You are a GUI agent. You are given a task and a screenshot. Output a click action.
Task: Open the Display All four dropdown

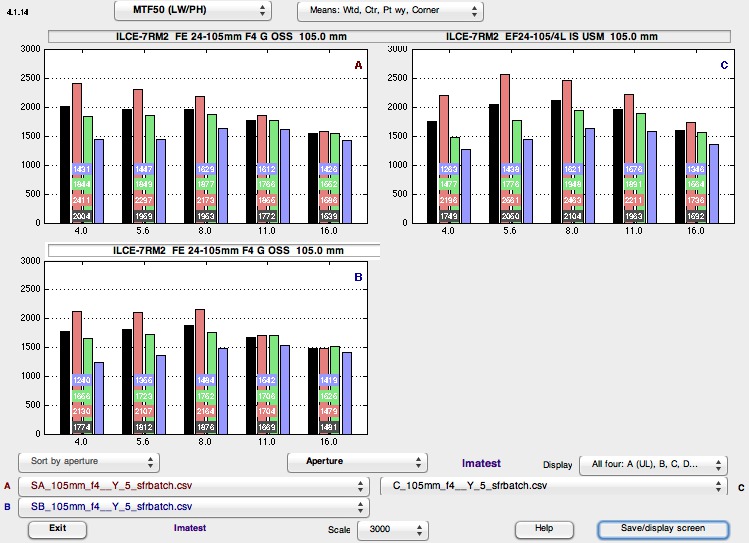coord(653,464)
